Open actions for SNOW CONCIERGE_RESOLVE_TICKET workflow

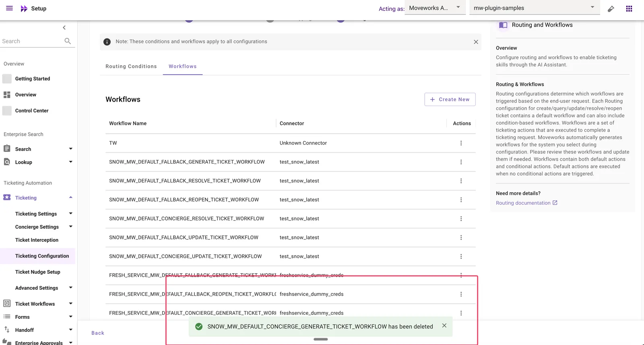461,219
